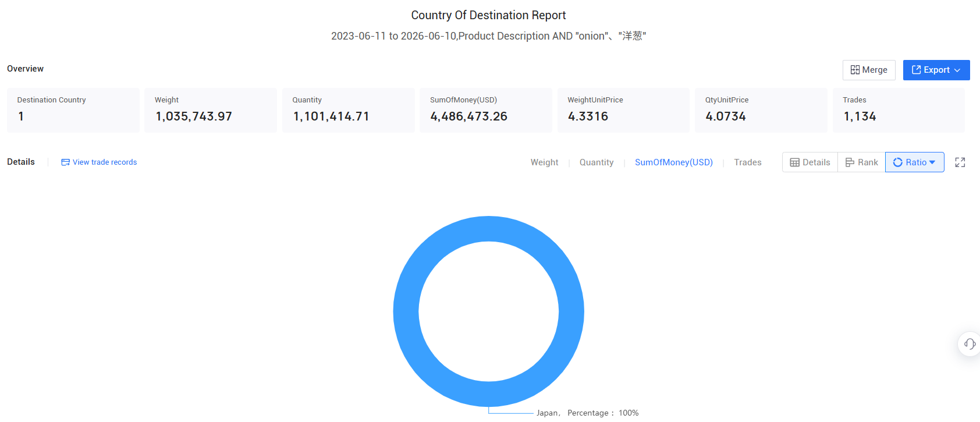Click the Overview section heading
The width and height of the screenshot is (980, 422).
(x=25, y=69)
